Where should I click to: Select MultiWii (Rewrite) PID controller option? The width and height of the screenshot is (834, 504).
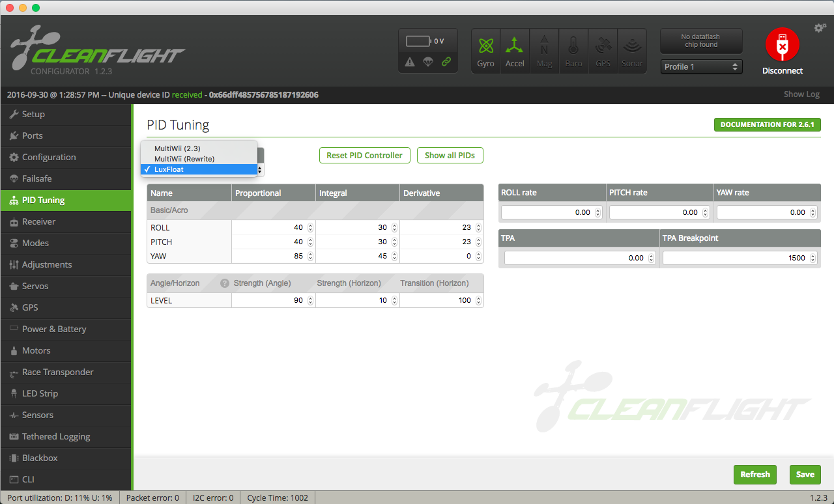click(x=199, y=159)
